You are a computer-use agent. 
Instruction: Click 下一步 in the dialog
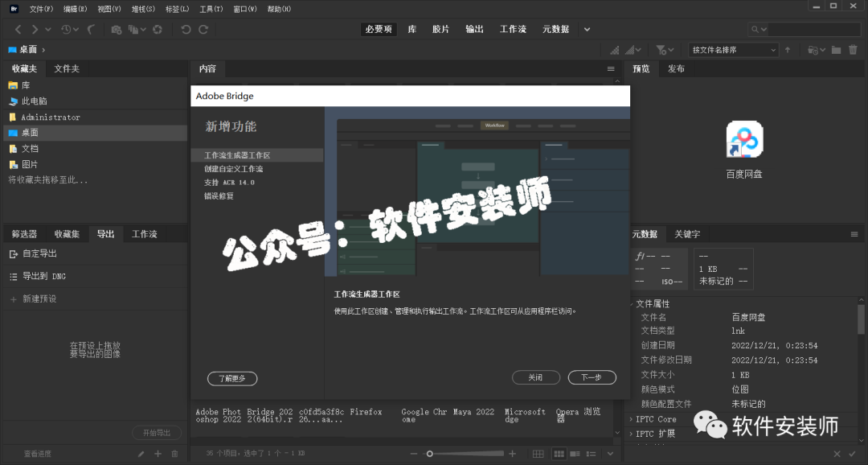pos(592,377)
